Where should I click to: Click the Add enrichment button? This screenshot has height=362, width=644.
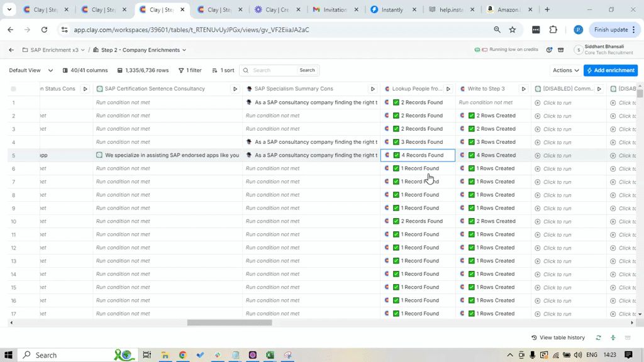click(610, 70)
